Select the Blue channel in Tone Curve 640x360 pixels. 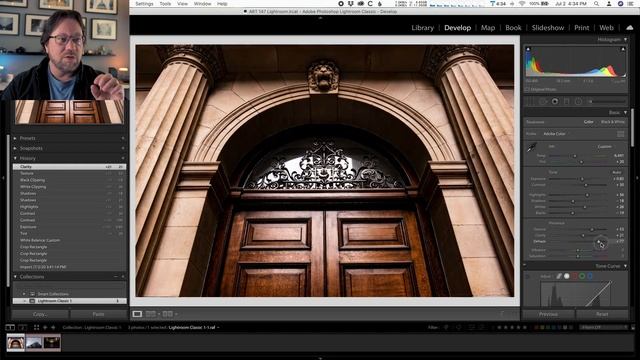click(x=590, y=276)
